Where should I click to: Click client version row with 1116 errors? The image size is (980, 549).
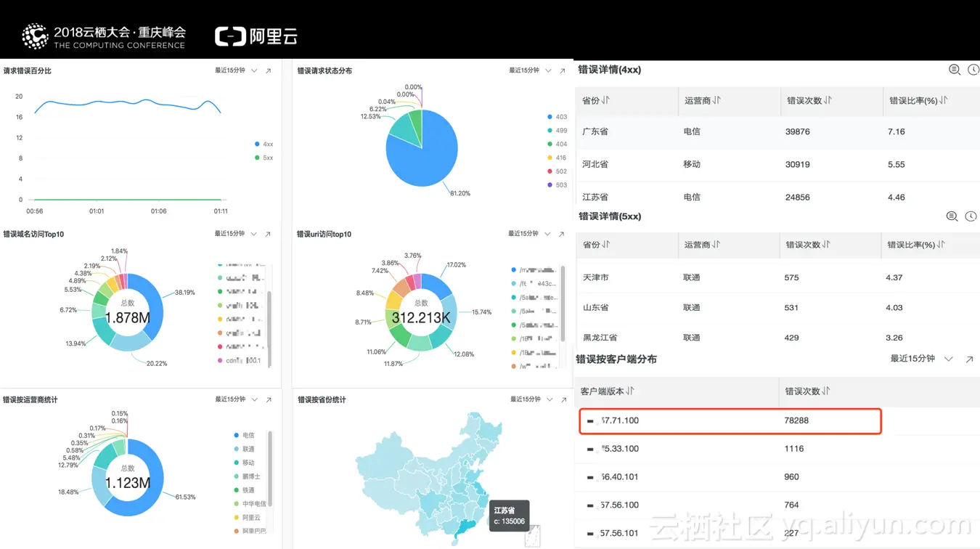tap(777, 449)
